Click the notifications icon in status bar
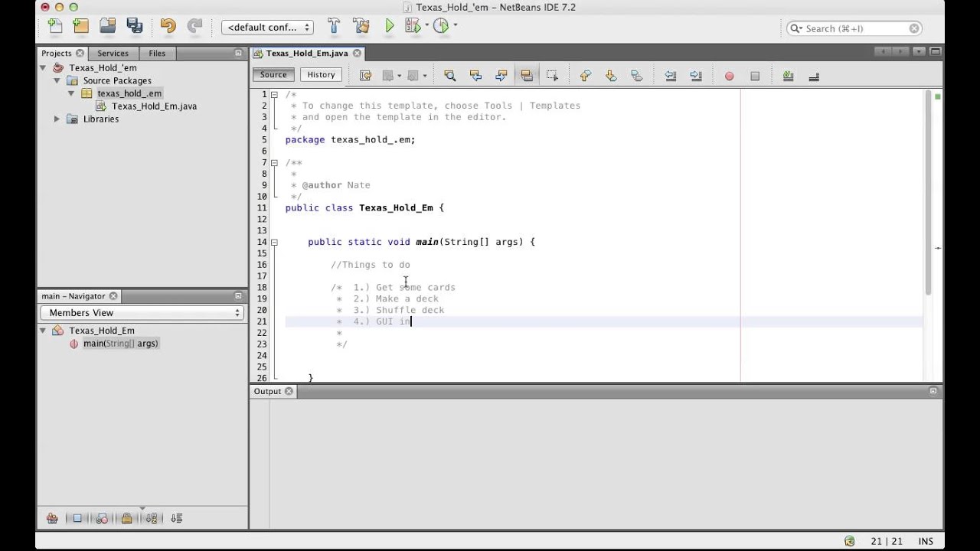This screenshot has height=551, width=980. [849, 541]
